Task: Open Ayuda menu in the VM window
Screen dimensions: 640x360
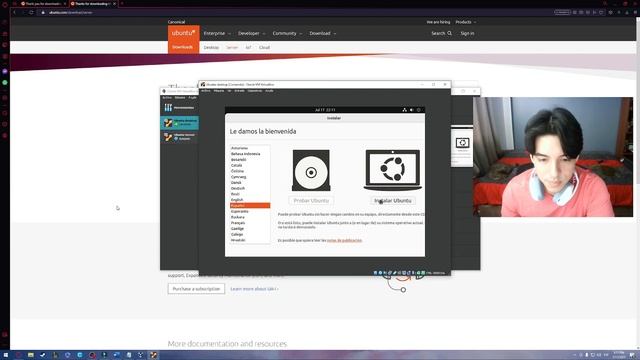Action: [x=269, y=91]
